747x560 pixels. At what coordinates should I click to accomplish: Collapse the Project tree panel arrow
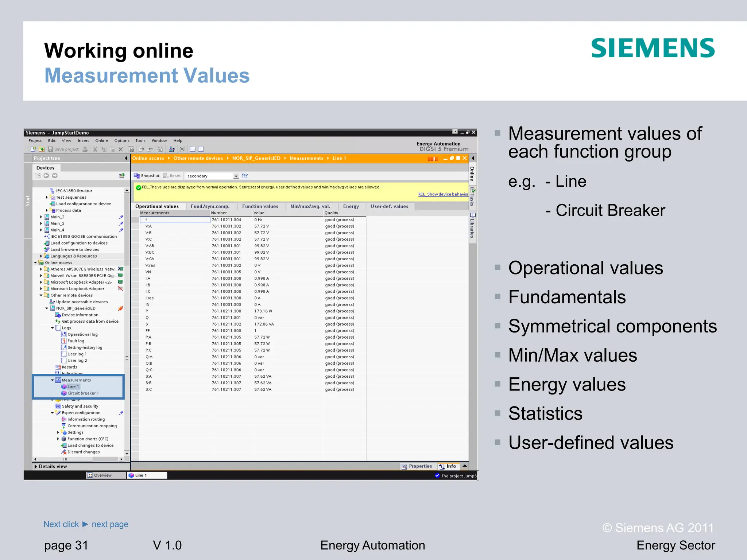[x=126, y=158]
